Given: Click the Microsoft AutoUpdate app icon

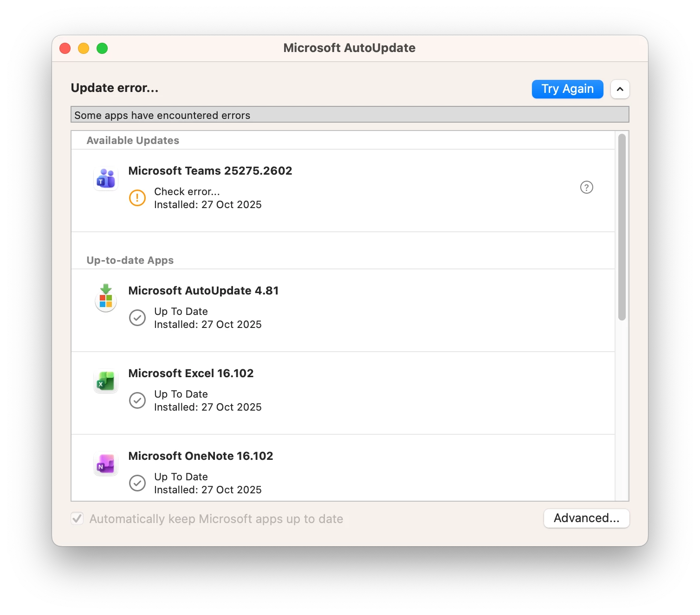Looking at the screenshot, I should [x=106, y=298].
